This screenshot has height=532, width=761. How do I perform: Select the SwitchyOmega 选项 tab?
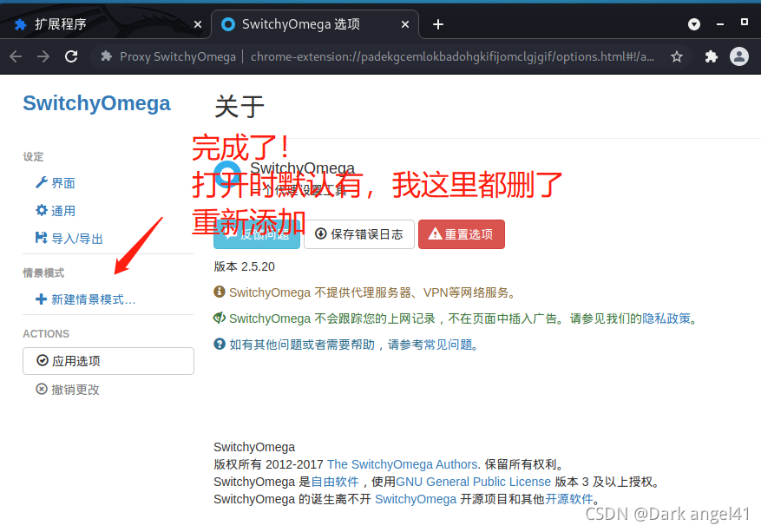[x=314, y=23]
